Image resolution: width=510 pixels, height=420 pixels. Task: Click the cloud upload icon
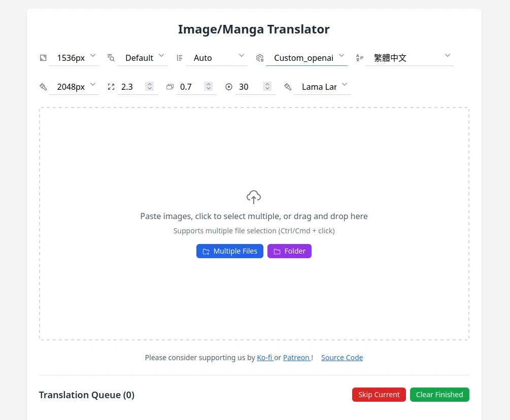[x=254, y=197]
